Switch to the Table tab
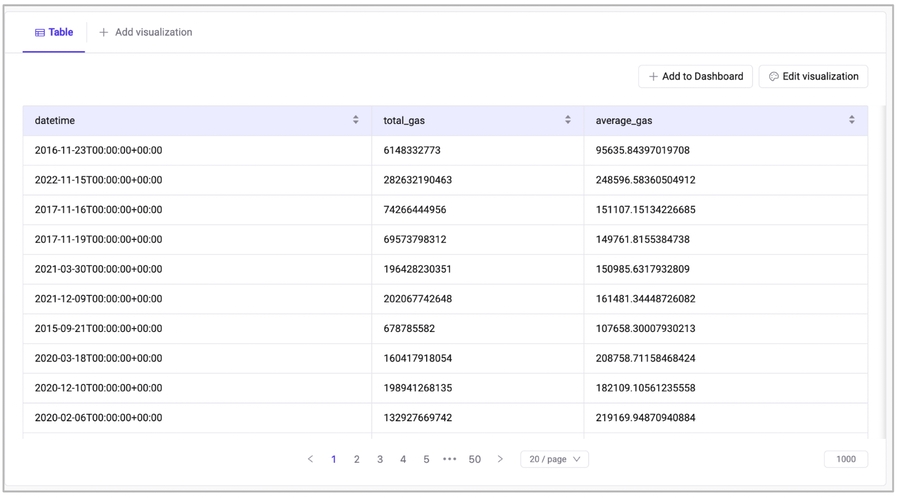This screenshot has height=498, width=900. click(54, 33)
